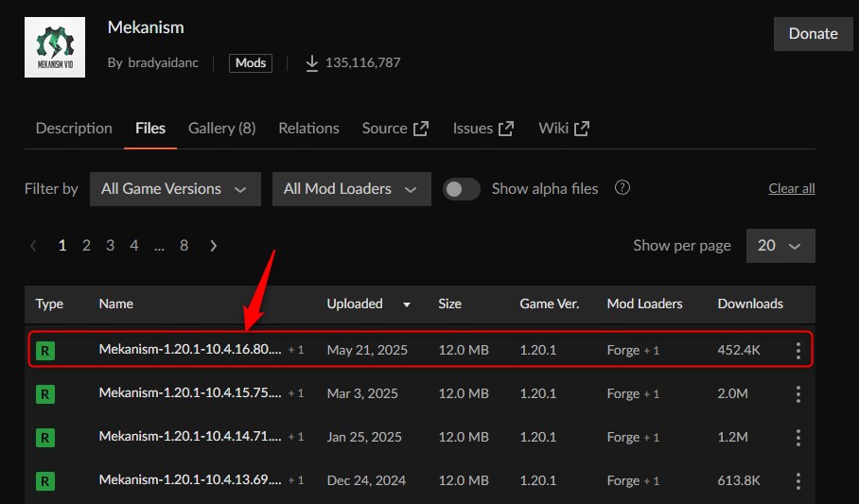
Task: Go to previous page with left chevron
Action: [33, 246]
